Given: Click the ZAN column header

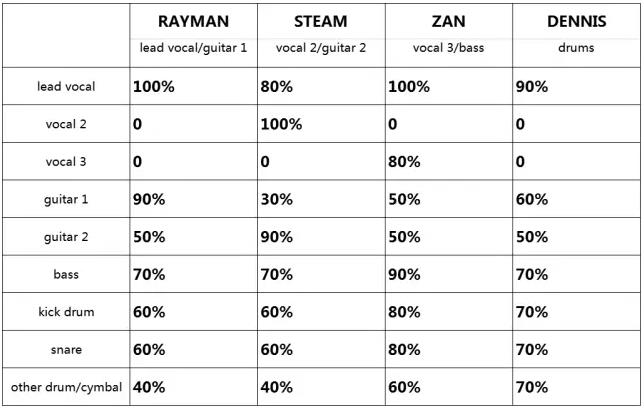Looking at the screenshot, I should click(447, 22).
